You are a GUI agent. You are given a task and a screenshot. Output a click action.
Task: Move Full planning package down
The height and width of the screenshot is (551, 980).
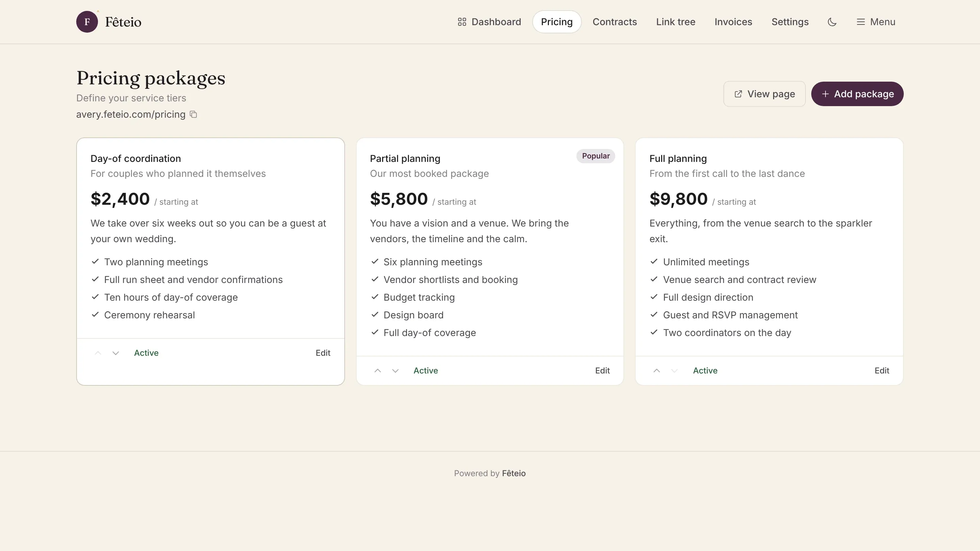click(x=674, y=370)
